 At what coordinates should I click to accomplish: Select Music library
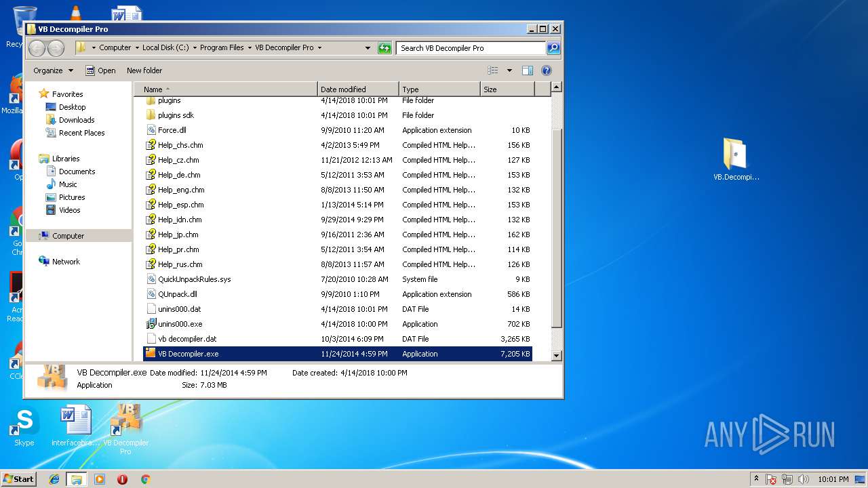click(61, 184)
